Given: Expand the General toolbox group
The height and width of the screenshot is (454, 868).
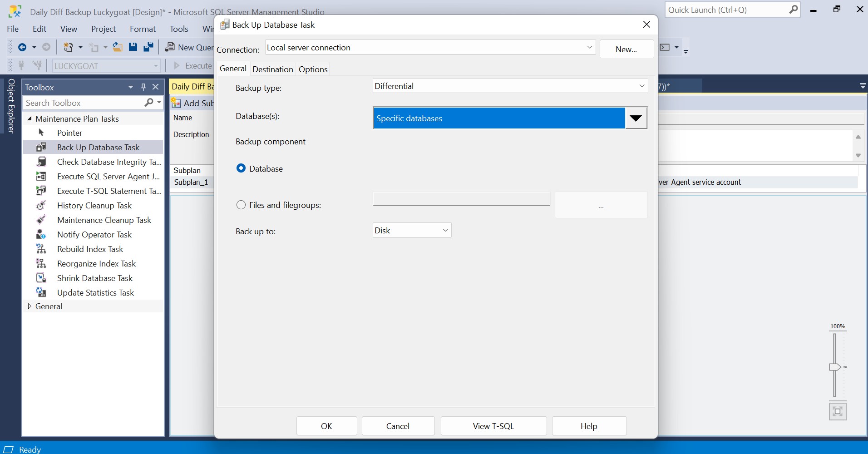Looking at the screenshot, I should [30, 306].
